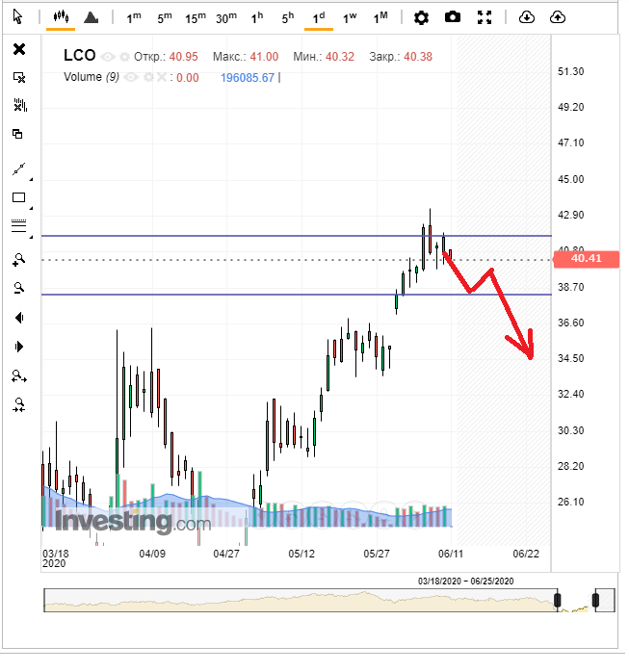Viewport: 629px width, 672px height.
Task: Open chart settings gear
Action: coord(421,17)
